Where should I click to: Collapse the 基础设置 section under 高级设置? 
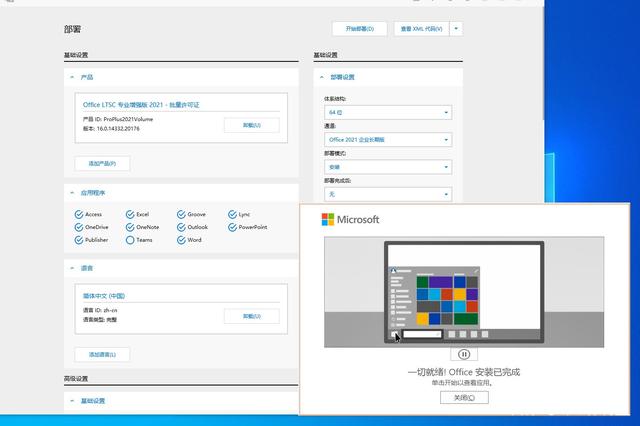72,401
